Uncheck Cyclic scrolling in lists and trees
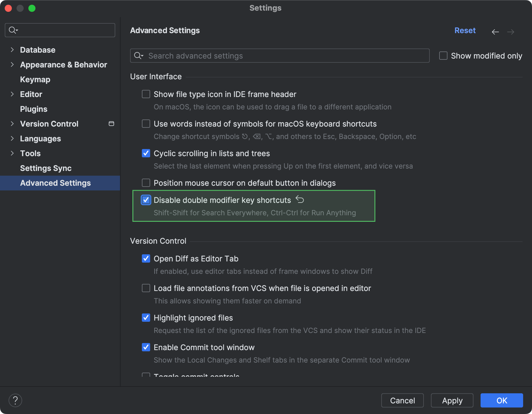The height and width of the screenshot is (414, 532). click(146, 153)
